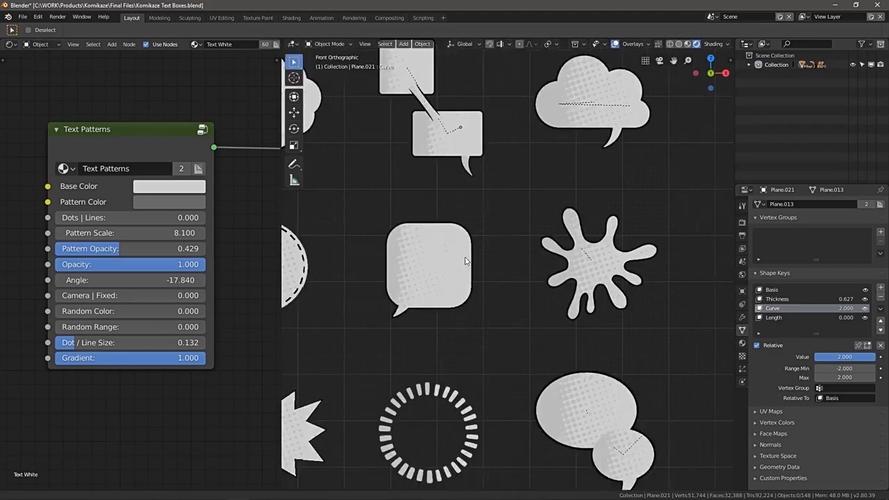Enable the Use Nodes checkbox

click(146, 44)
